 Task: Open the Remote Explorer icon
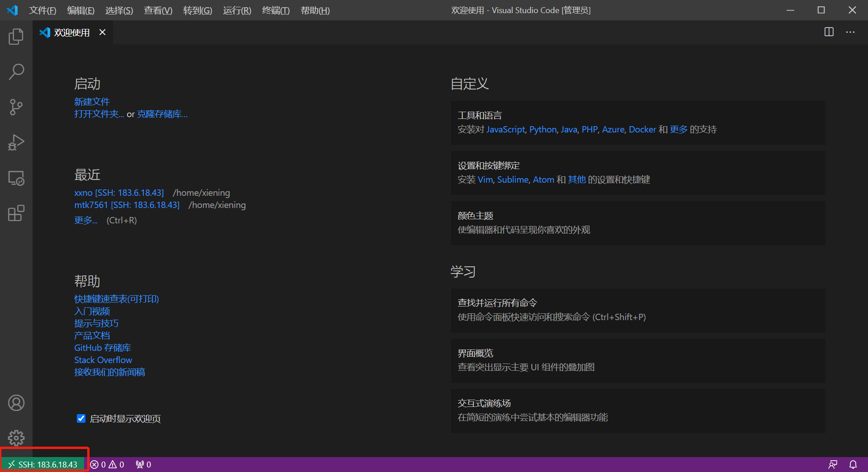[x=16, y=178]
